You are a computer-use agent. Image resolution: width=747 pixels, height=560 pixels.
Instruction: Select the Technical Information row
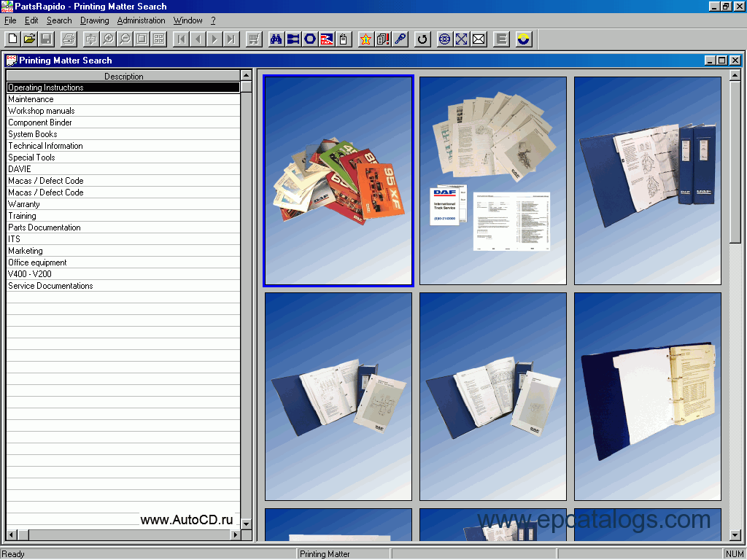[123, 146]
